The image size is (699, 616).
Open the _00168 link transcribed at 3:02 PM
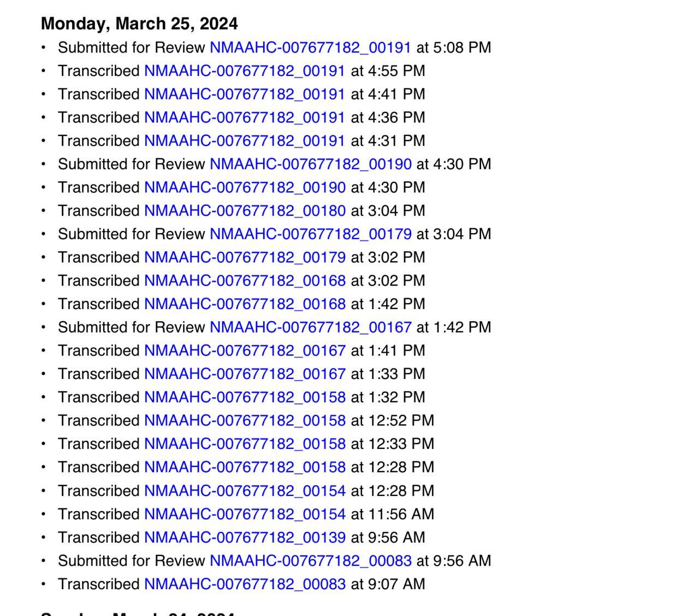point(245,281)
